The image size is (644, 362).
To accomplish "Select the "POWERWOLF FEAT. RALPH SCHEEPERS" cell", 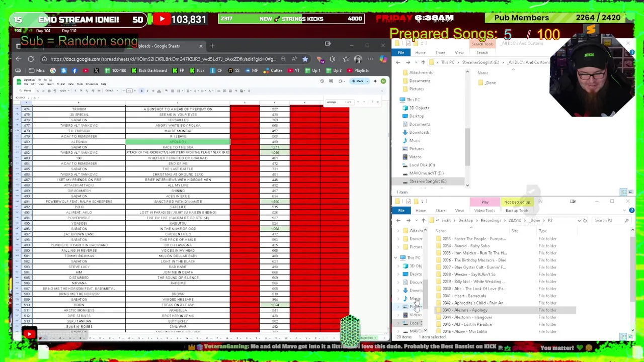I will [x=79, y=202].
